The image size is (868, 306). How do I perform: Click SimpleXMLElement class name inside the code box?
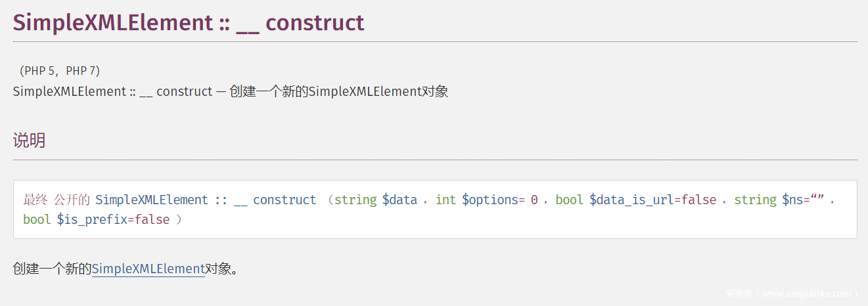151,200
